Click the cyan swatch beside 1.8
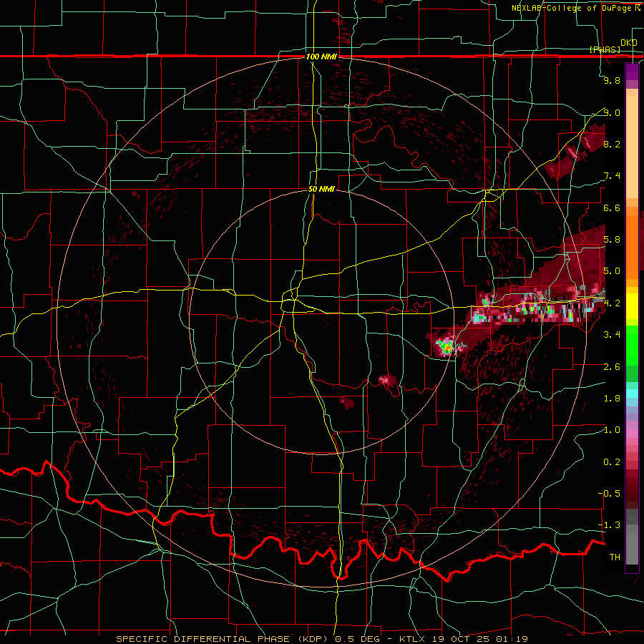 tap(632, 394)
